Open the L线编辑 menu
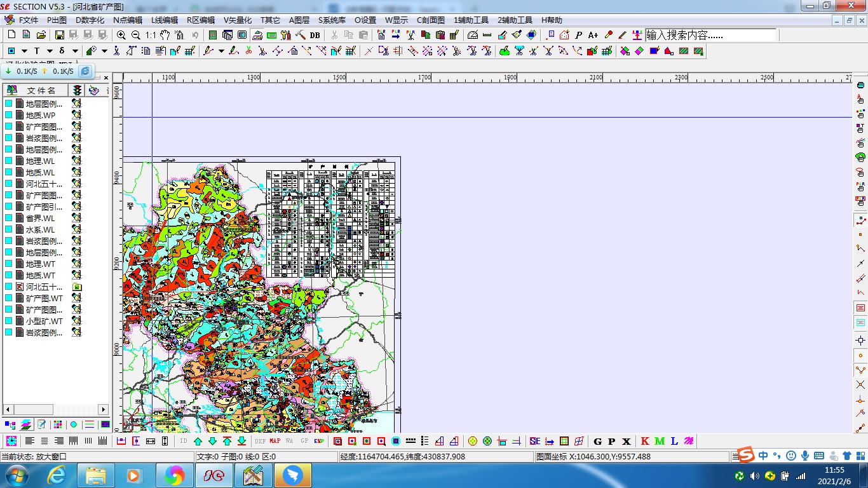This screenshot has width=868, height=488. pos(164,20)
